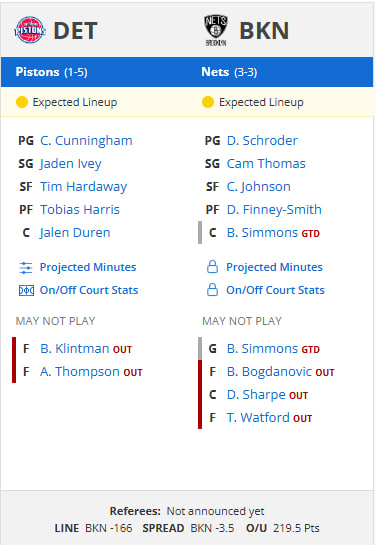Click the Pistons On/Off Court Stats court icon
This screenshot has width=379, height=545.
(26, 290)
